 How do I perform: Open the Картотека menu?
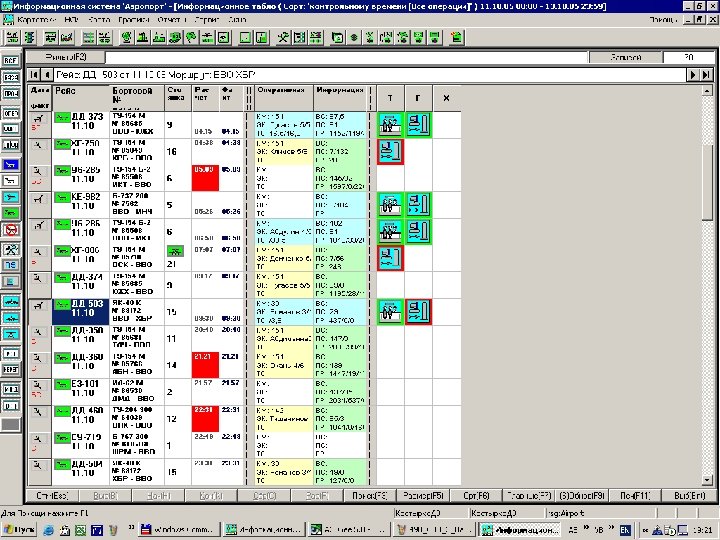[36, 20]
